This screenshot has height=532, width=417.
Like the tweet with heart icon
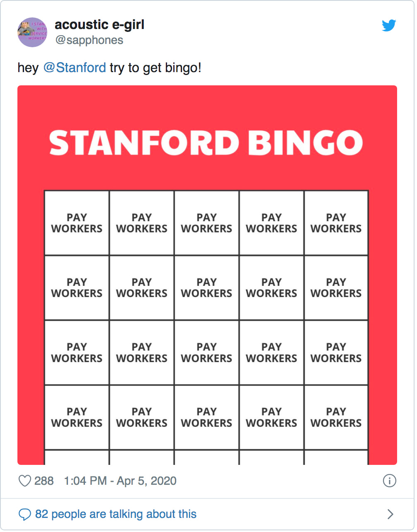point(25,481)
